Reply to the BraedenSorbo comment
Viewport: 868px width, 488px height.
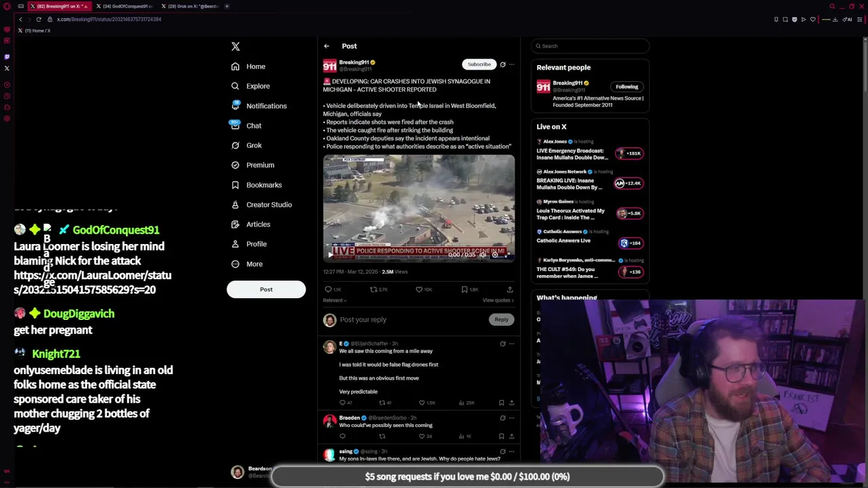pos(342,436)
